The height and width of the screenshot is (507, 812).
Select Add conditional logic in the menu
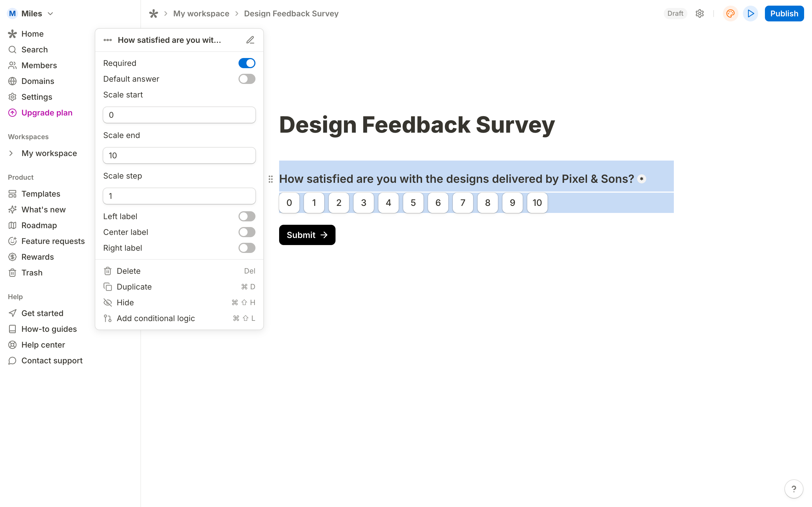(156, 318)
